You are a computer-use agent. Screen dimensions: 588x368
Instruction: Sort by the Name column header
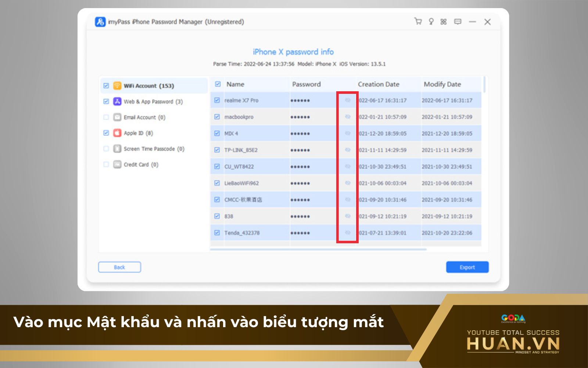pyautogui.click(x=235, y=84)
